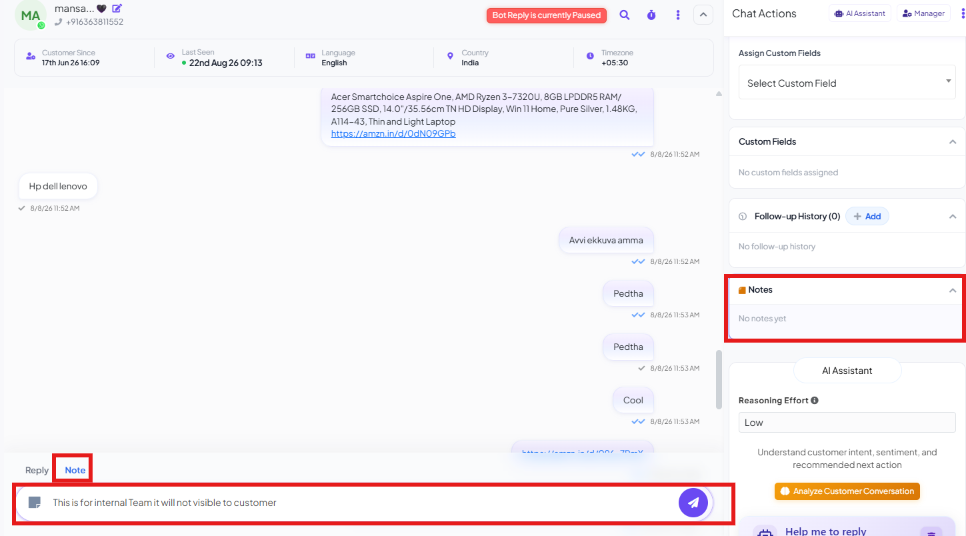Click the Reasoning Effort info icon
966x536 pixels.
(x=814, y=400)
